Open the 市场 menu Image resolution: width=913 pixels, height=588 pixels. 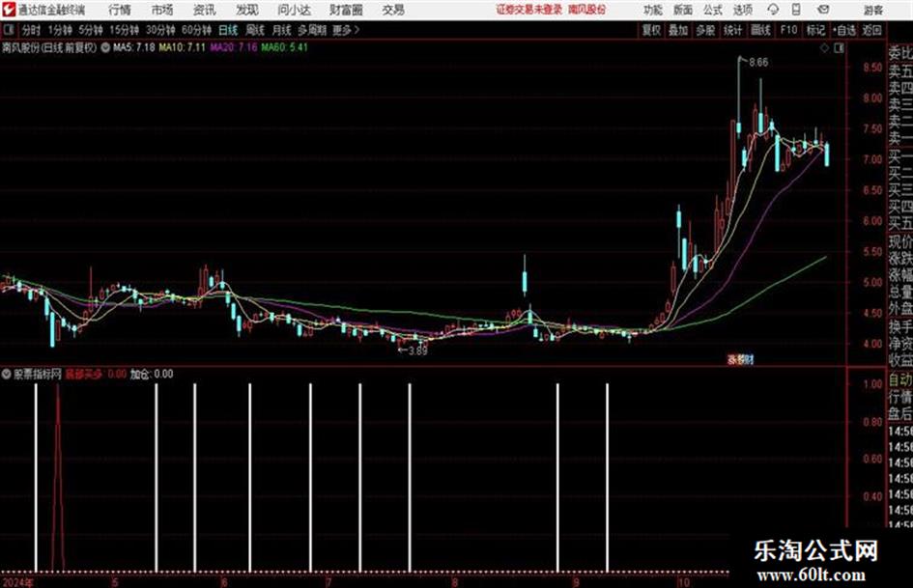(x=162, y=10)
